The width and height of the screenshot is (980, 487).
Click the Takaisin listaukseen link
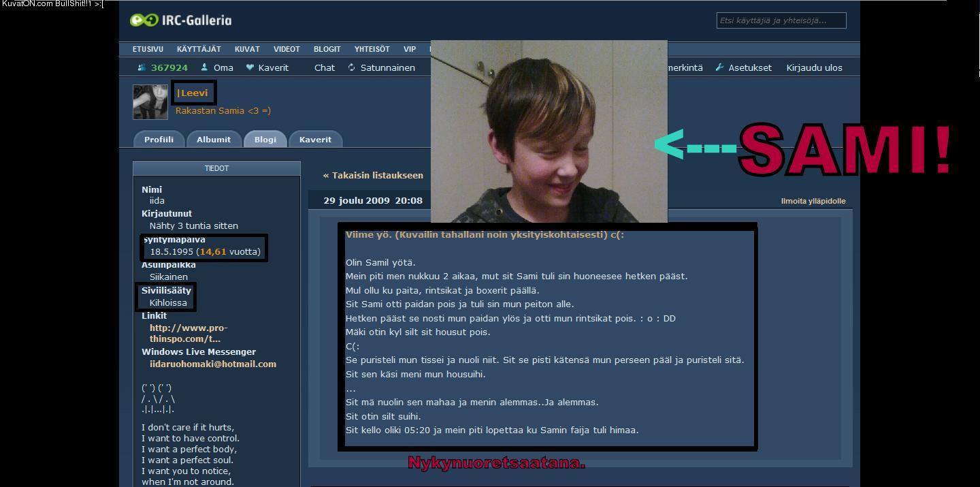373,175
